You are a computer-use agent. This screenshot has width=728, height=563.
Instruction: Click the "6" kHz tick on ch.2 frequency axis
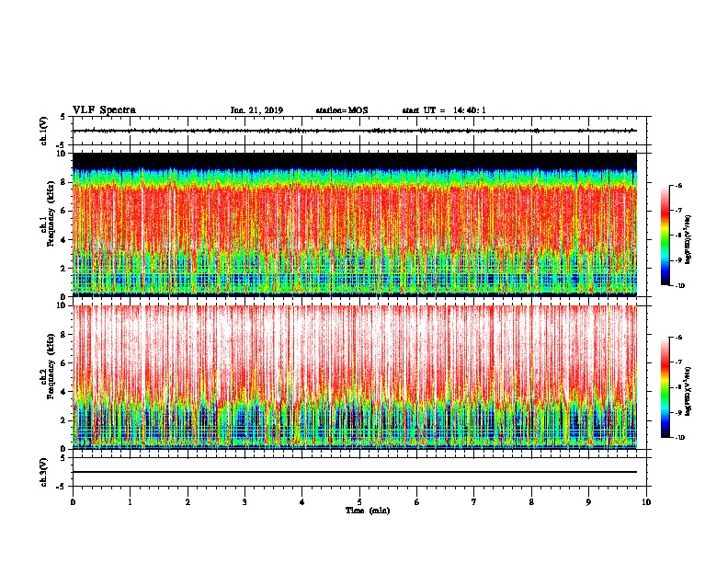pos(63,362)
